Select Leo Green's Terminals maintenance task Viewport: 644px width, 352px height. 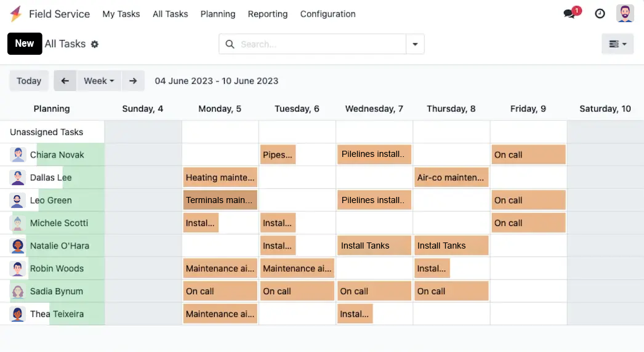coord(220,200)
